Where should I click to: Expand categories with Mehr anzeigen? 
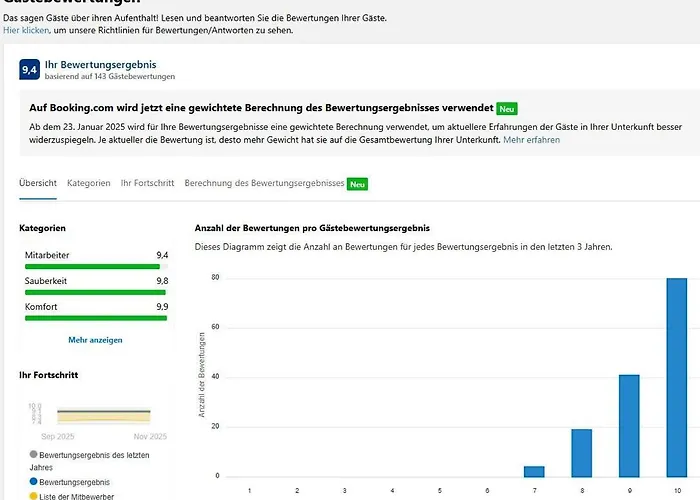[95, 340]
